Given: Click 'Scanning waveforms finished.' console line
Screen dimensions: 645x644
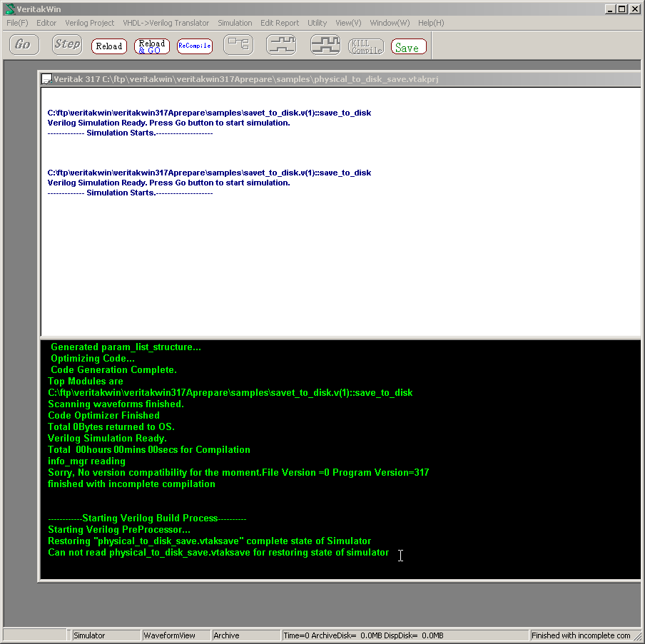Looking at the screenshot, I should pyautogui.click(x=116, y=404).
